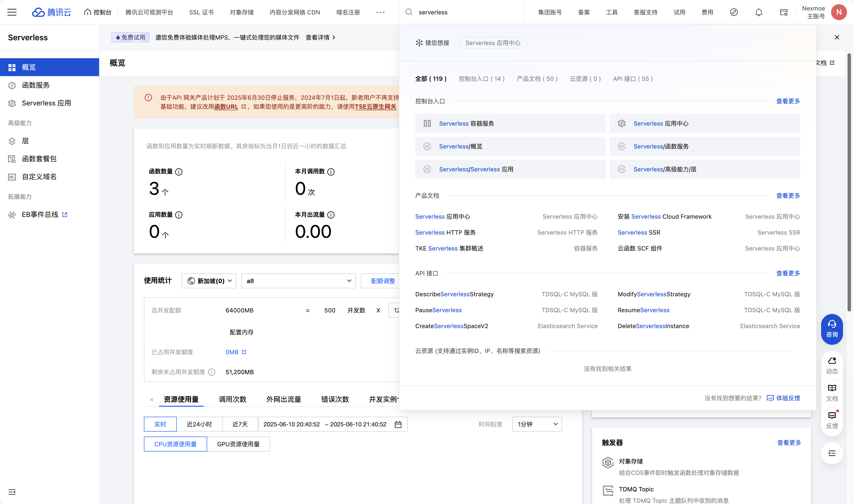Toggle GPU资源使用量 view
Viewport: 853px width, 504px height.
point(238,444)
